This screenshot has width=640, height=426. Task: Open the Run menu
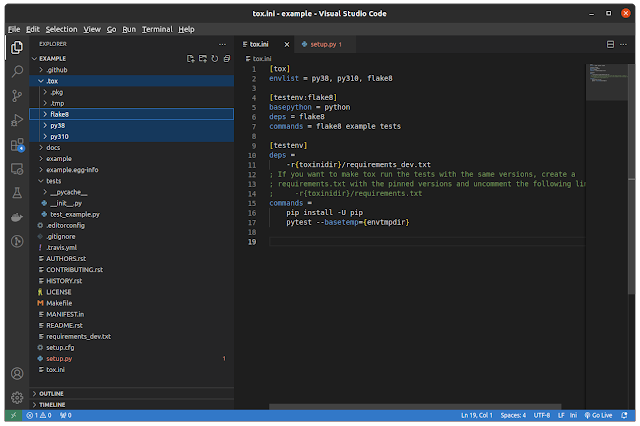click(129, 29)
